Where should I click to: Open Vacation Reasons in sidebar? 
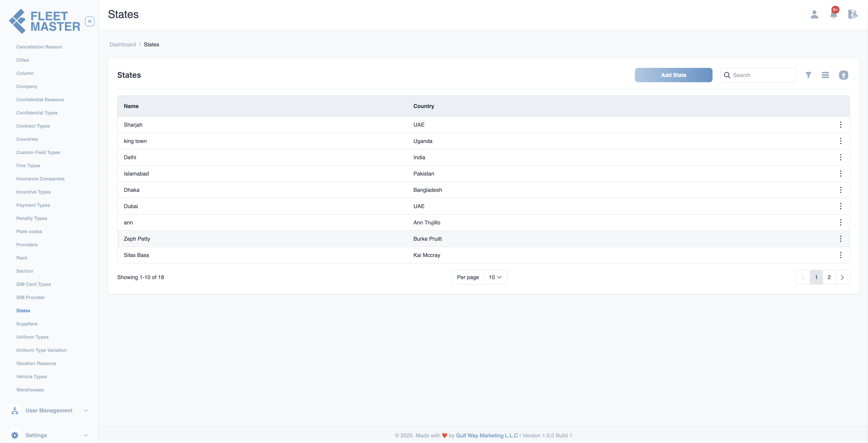coord(36,363)
